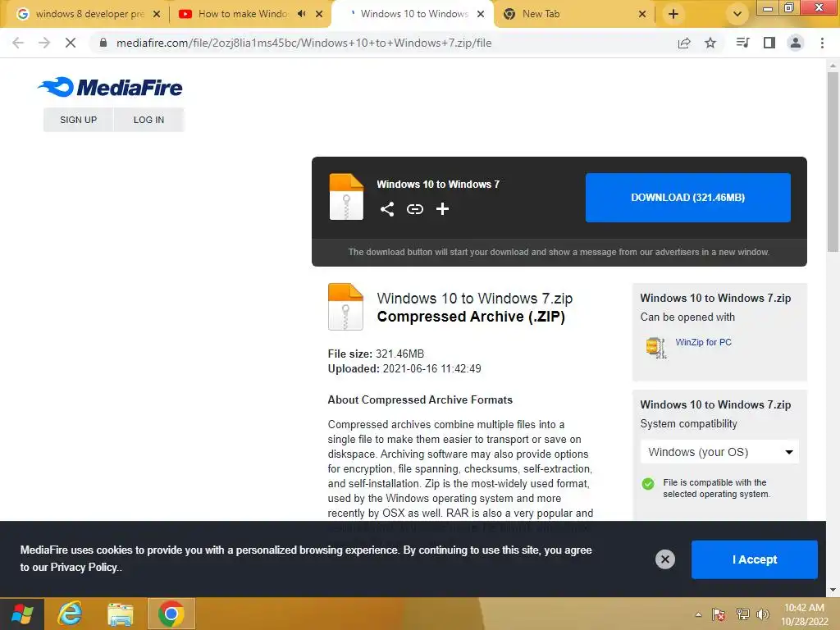Bookmark this page with the star icon

pyautogui.click(x=710, y=43)
